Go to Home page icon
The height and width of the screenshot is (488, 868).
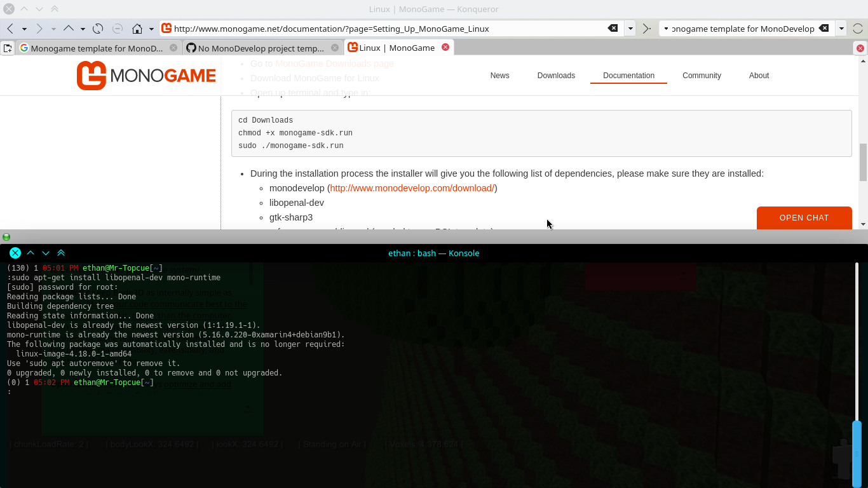tap(137, 29)
